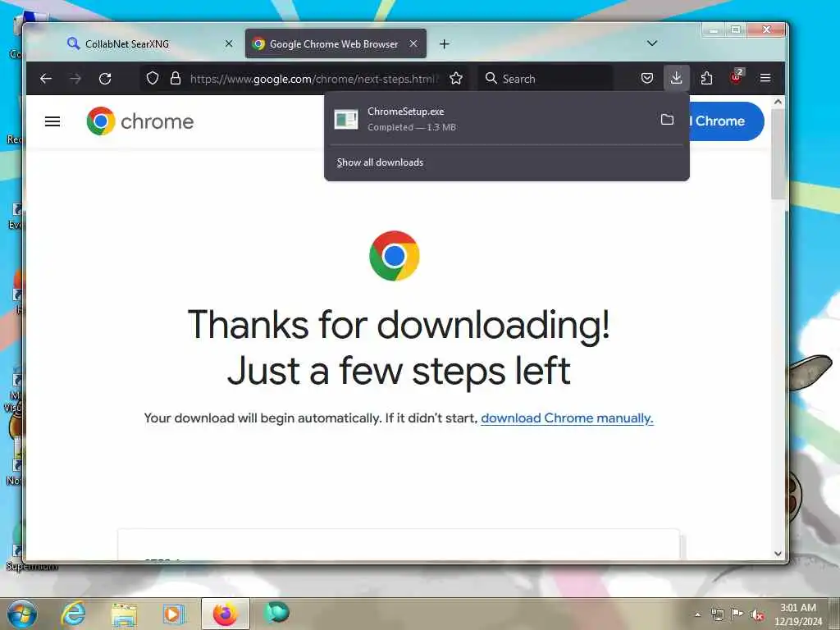The height and width of the screenshot is (630, 840).
Task: Toggle the Downloads toolbar button
Action: [677, 78]
